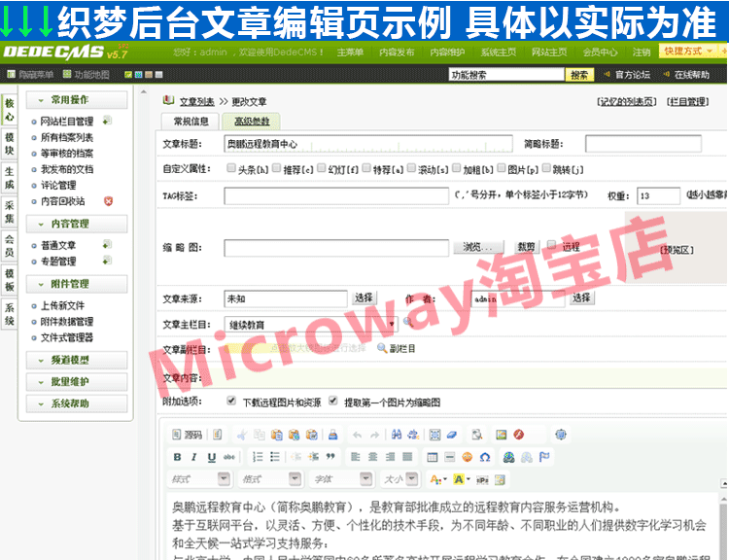Undo last edit in editor
This screenshot has height=560, width=729.
tap(357, 435)
